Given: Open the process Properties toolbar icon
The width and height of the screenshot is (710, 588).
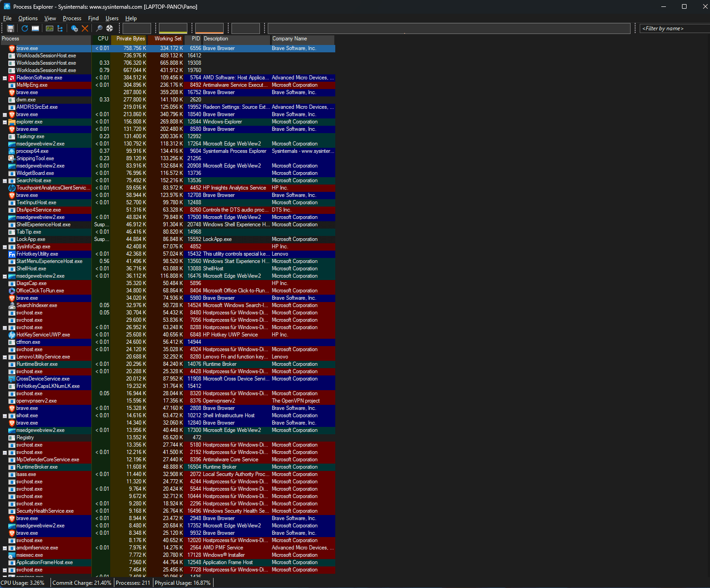Looking at the screenshot, I should click(x=74, y=28).
